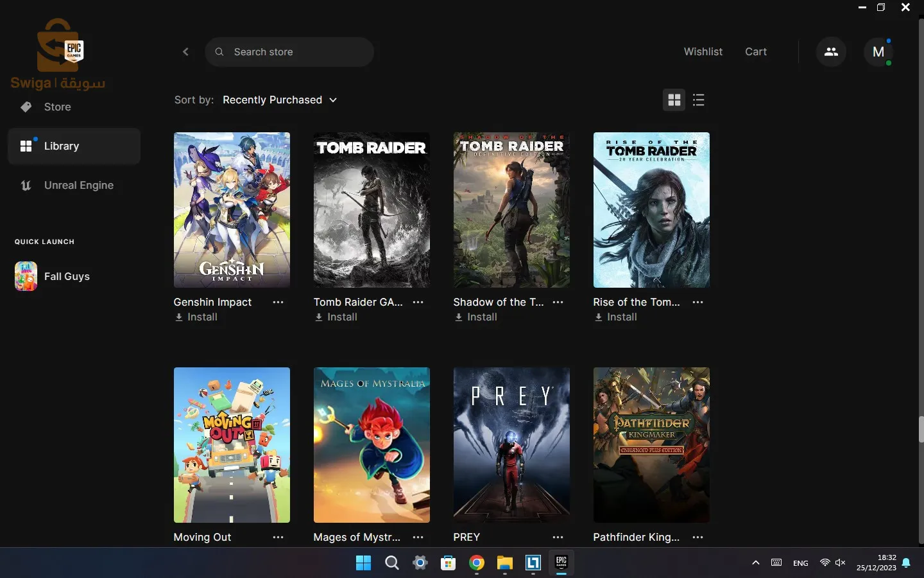
Task: Switch to the Store tab
Action: point(58,107)
